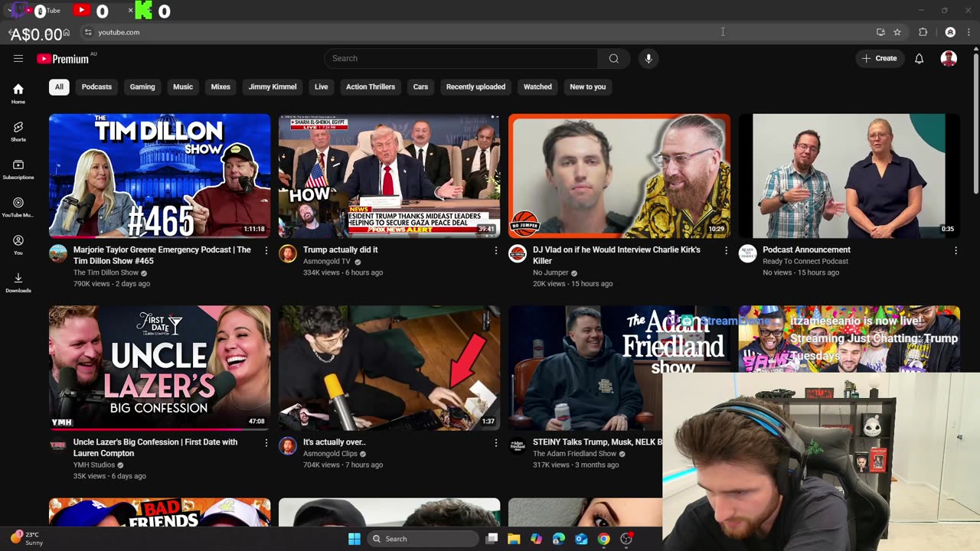Open the Windows Start menu
The image size is (980, 551).
(354, 539)
